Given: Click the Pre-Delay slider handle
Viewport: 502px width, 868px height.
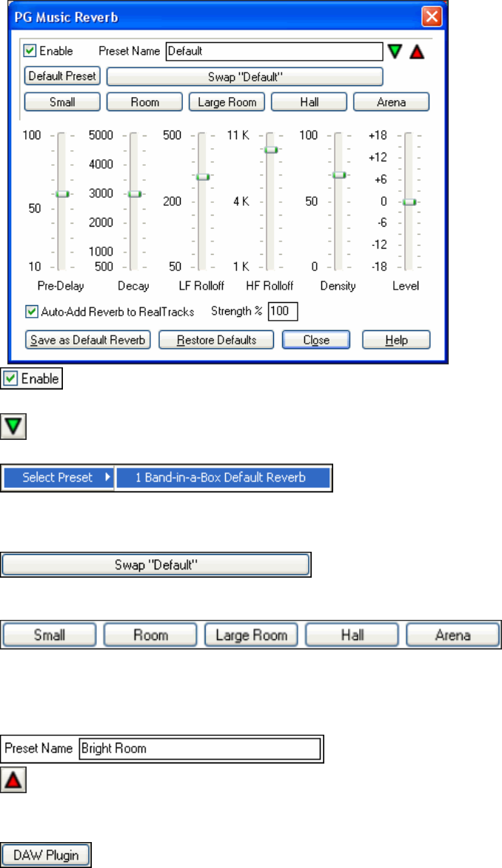Looking at the screenshot, I should pyautogui.click(x=62, y=194).
